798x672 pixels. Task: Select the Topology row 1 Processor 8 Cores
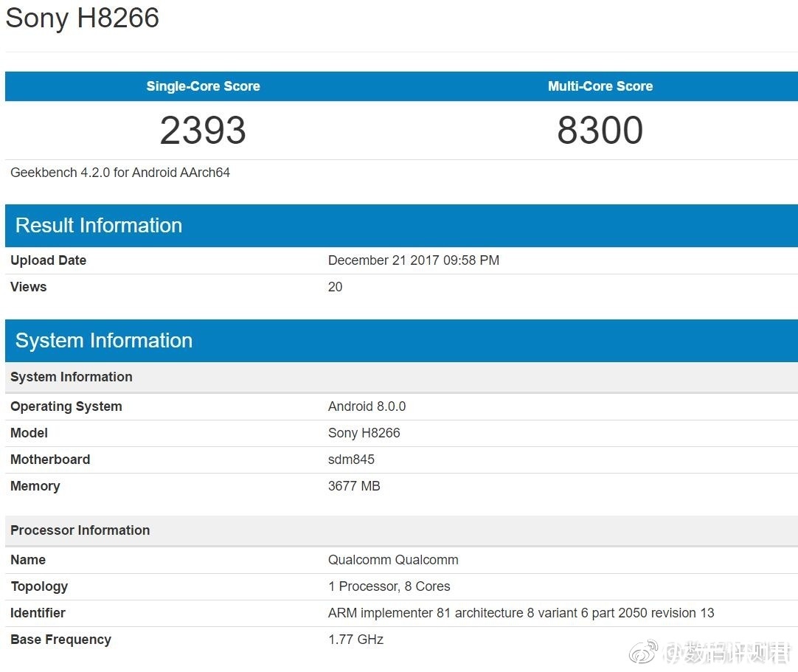coord(389,586)
